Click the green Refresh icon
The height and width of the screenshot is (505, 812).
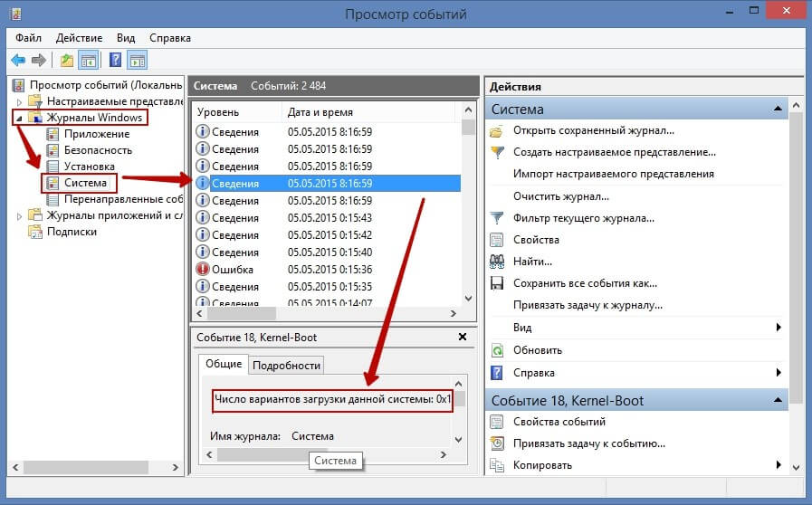(x=496, y=349)
